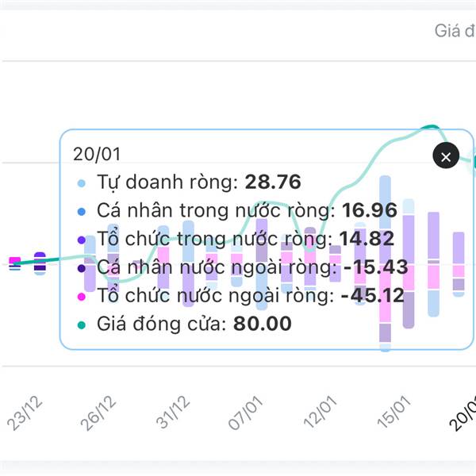Pick the 07/01 date on the x-axis
The height and width of the screenshot is (476, 476).
pyautogui.click(x=245, y=413)
